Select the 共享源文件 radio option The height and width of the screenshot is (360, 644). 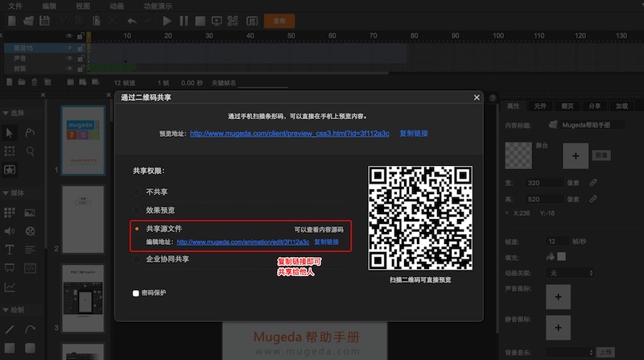coord(137,229)
